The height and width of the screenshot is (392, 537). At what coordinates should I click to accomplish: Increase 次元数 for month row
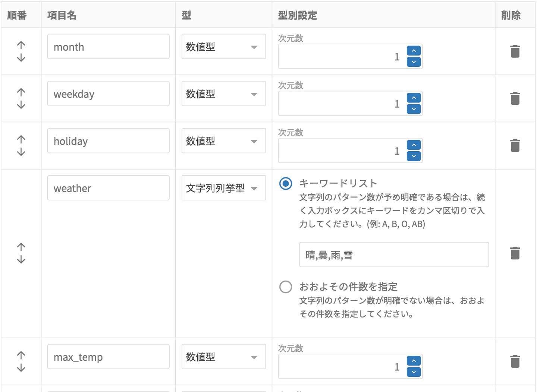pyautogui.click(x=414, y=51)
